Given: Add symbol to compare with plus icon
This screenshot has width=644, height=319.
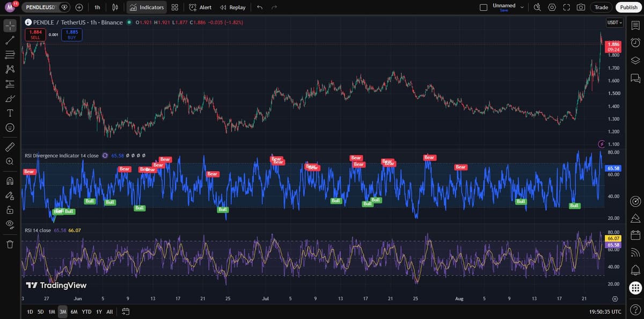Looking at the screenshot, I should (79, 8).
